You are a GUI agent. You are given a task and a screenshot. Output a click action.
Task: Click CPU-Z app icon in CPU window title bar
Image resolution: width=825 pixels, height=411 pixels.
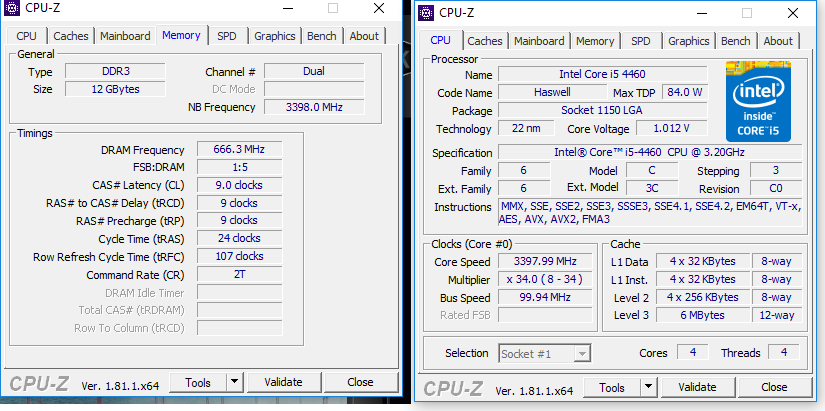426,13
